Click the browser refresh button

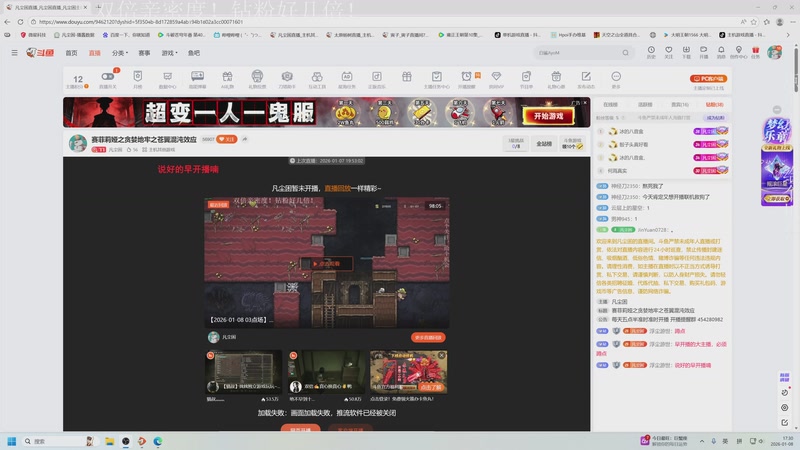20,22
